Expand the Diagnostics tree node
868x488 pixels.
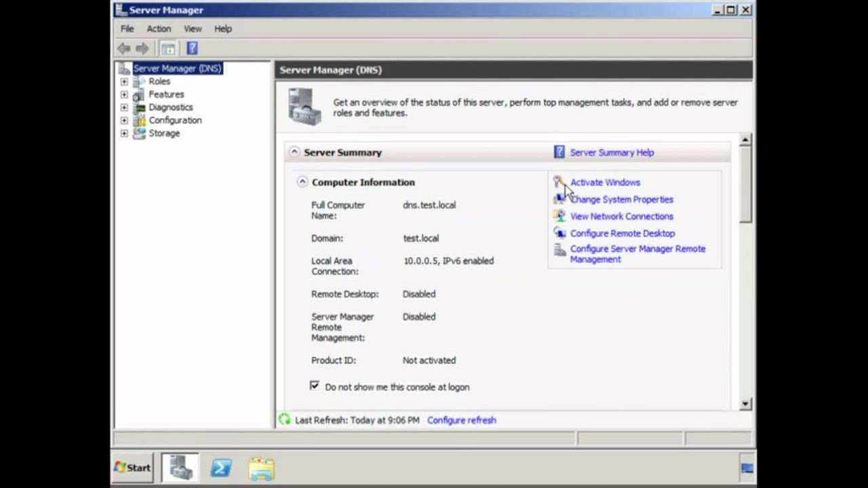coord(124,107)
